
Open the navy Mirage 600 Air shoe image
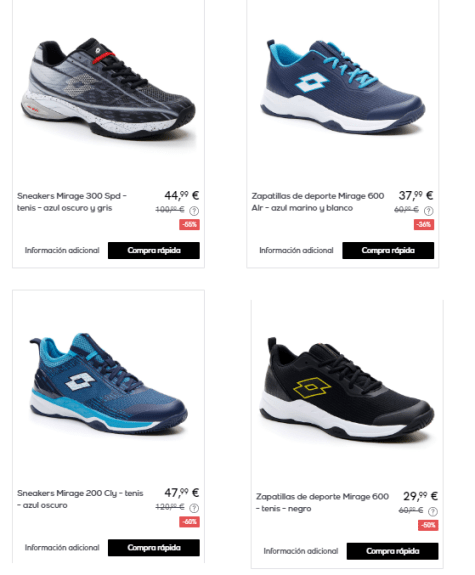pos(343,86)
